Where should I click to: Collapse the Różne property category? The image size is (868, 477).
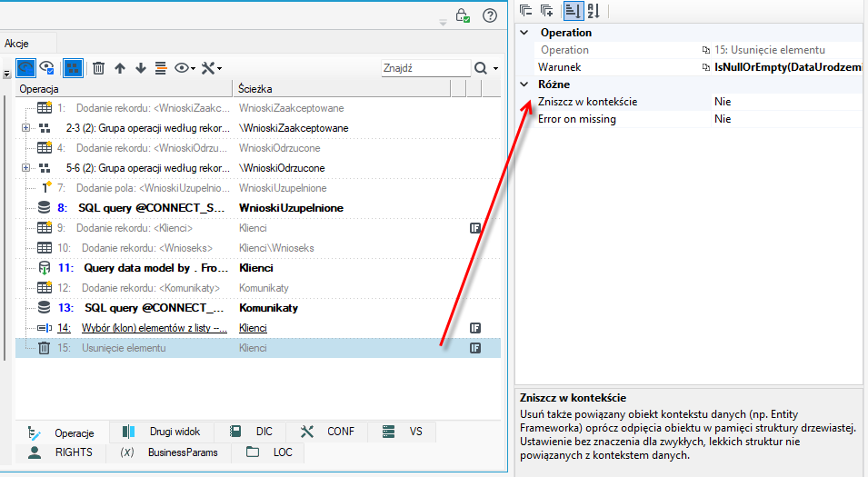[524, 84]
